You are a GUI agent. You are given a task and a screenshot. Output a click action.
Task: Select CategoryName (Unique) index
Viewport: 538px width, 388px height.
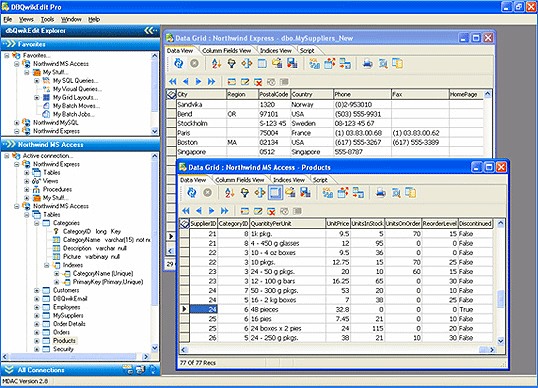pos(103,273)
